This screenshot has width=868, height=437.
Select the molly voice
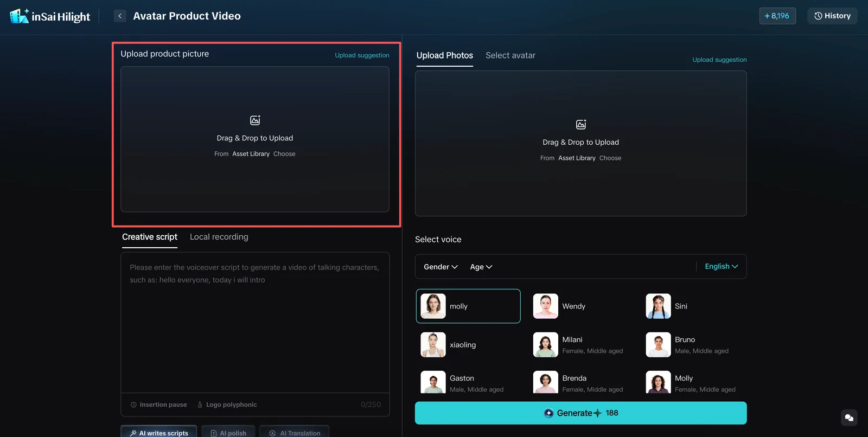(x=468, y=306)
